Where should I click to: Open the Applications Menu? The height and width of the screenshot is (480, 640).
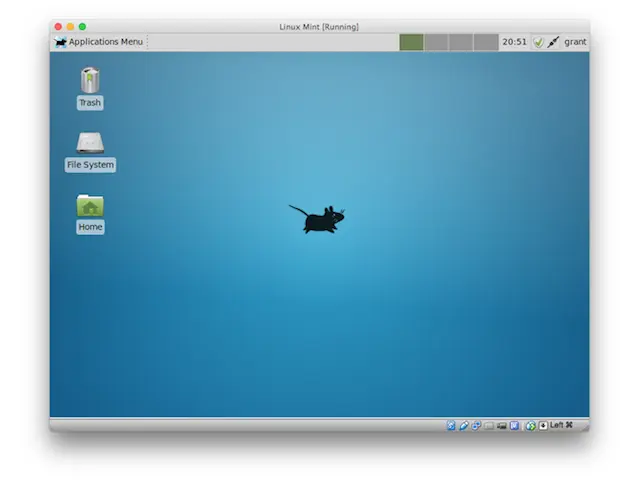99,42
